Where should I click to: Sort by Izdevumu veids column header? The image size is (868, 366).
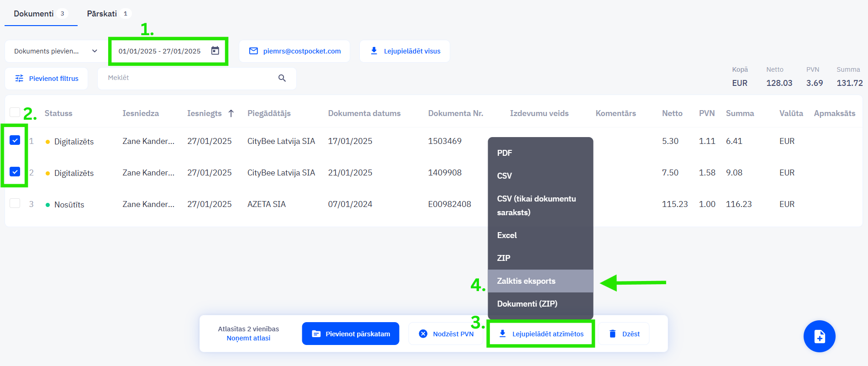539,113
